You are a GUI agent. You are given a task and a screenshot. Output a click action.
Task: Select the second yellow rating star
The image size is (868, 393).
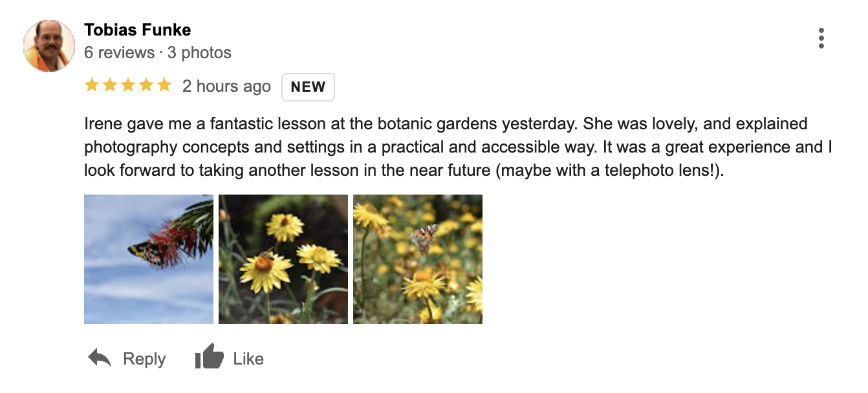click(110, 85)
